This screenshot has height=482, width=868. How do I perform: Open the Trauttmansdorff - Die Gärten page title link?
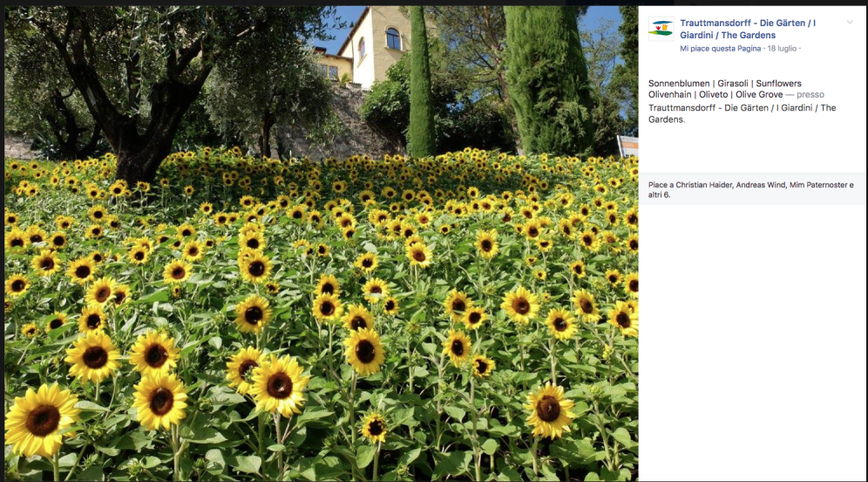tap(748, 29)
